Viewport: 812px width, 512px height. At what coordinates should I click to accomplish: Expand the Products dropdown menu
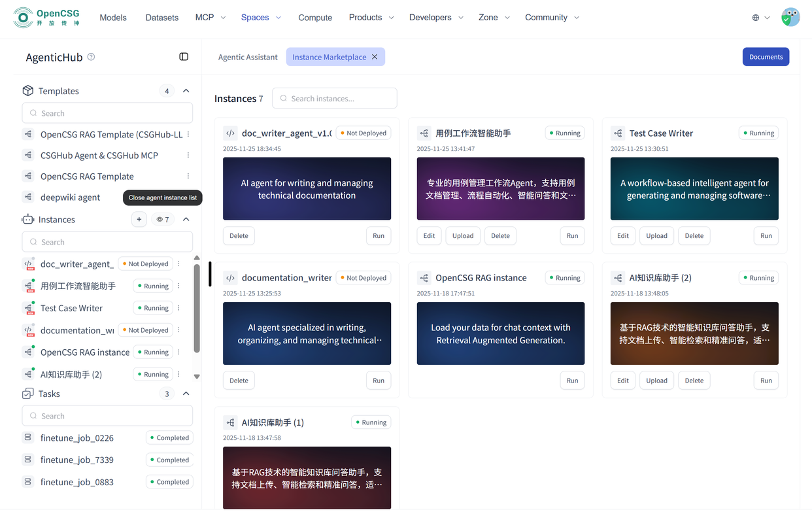tap(371, 18)
